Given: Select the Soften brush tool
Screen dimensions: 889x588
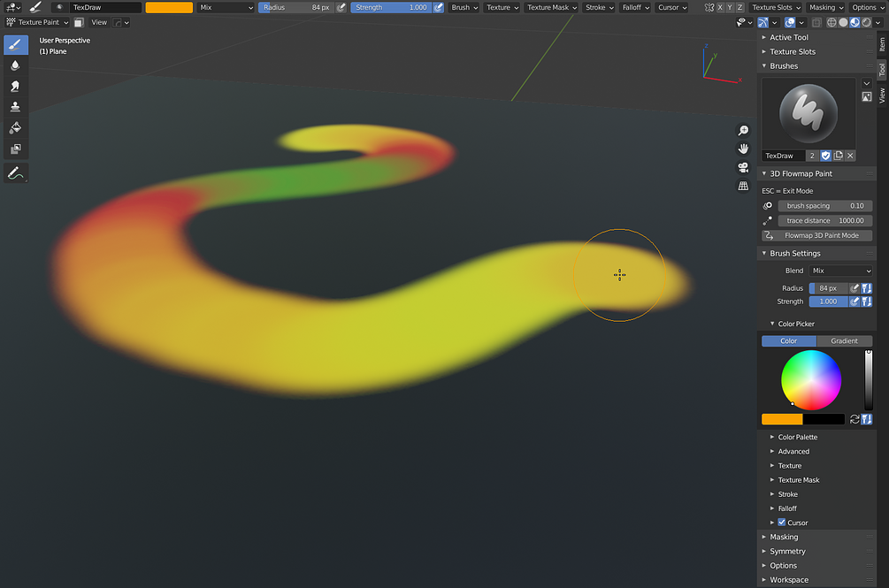Looking at the screenshot, I should 15,65.
